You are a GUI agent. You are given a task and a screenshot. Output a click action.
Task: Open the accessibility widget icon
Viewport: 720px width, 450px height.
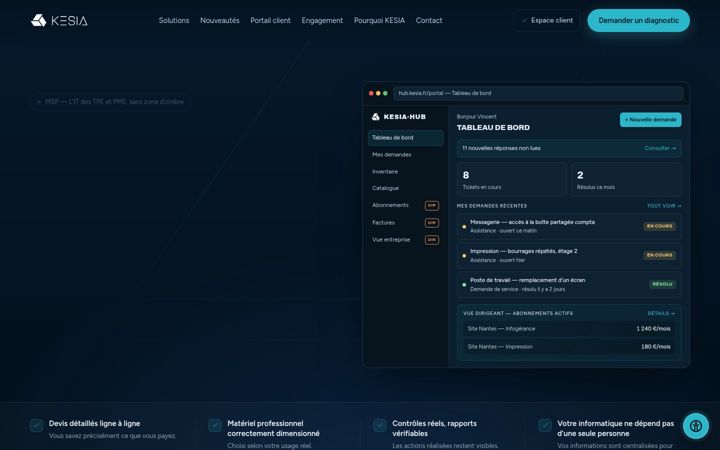pyautogui.click(x=696, y=426)
